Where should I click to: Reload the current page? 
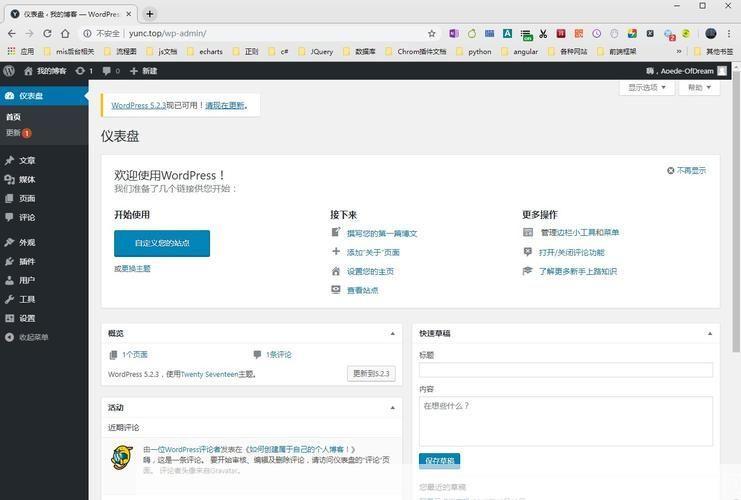coord(47,34)
